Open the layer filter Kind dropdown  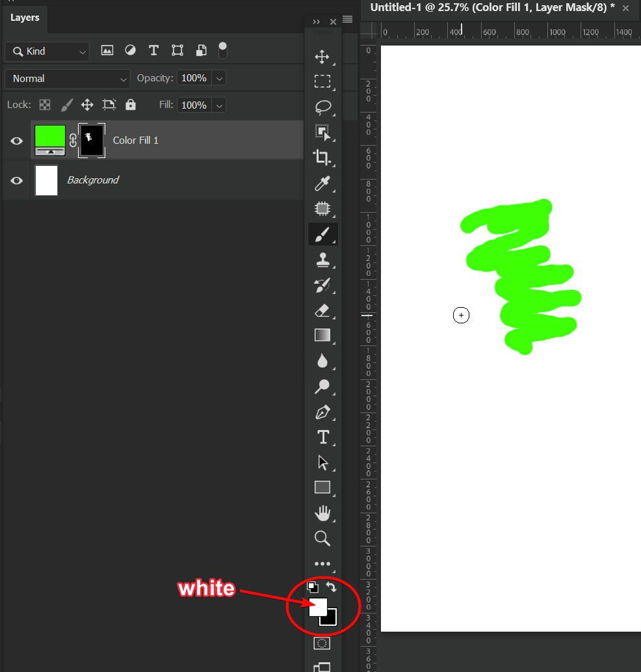46,51
